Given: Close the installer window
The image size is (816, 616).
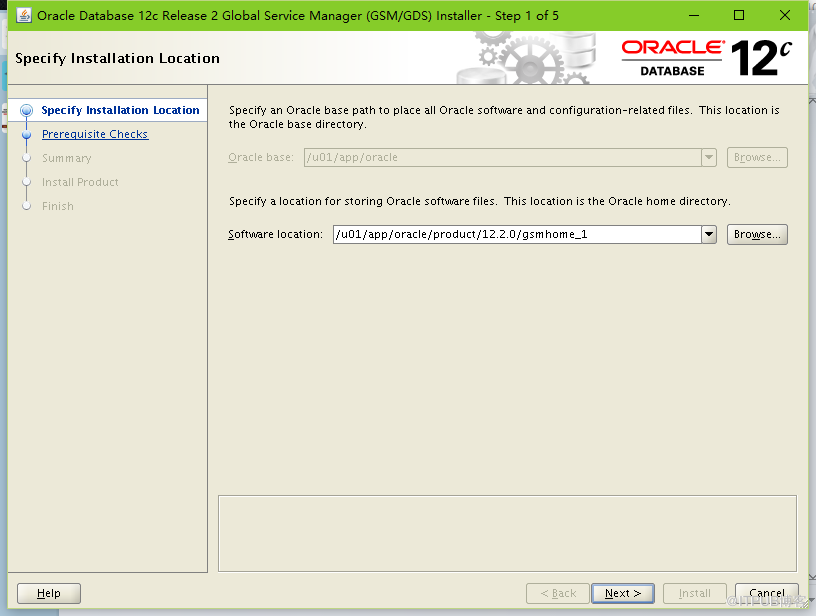Looking at the screenshot, I should [x=785, y=16].
